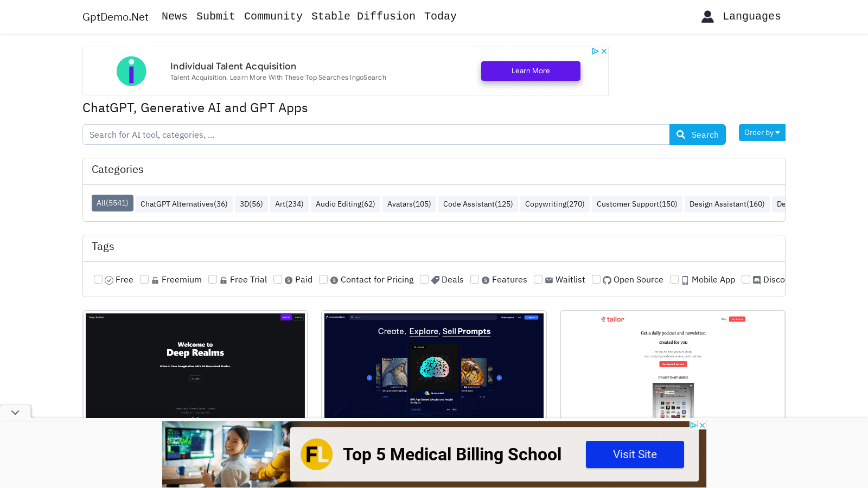868x488 pixels.
Task: Click the Paid dollar icon
Action: click(289, 280)
